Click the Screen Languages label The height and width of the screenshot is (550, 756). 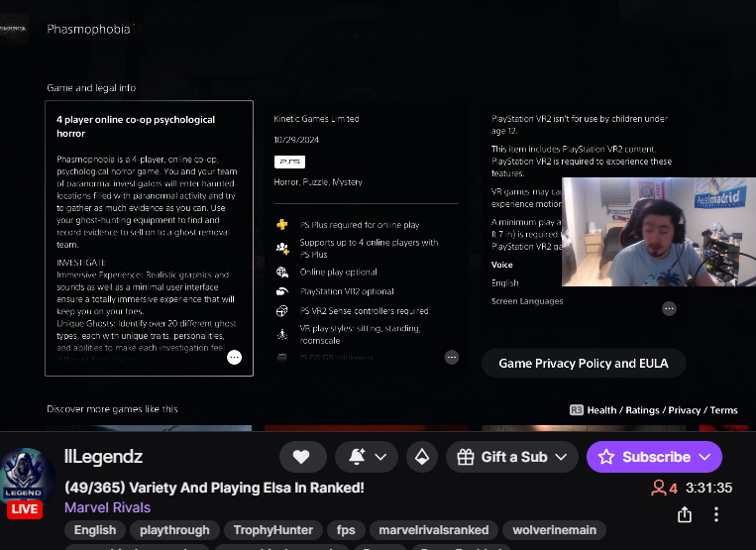coord(527,301)
